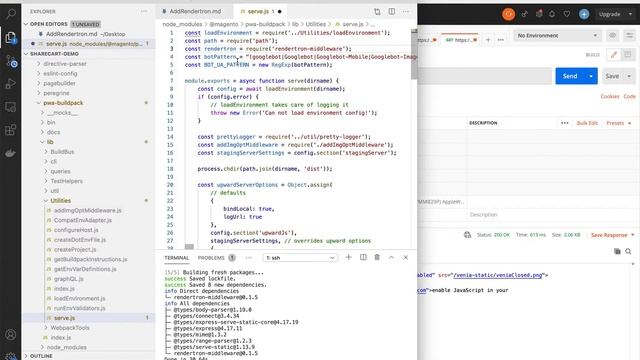This screenshot has width=640, height=360.
Task: Open more panel tabs ellipsis
Action: pos(249,258)
